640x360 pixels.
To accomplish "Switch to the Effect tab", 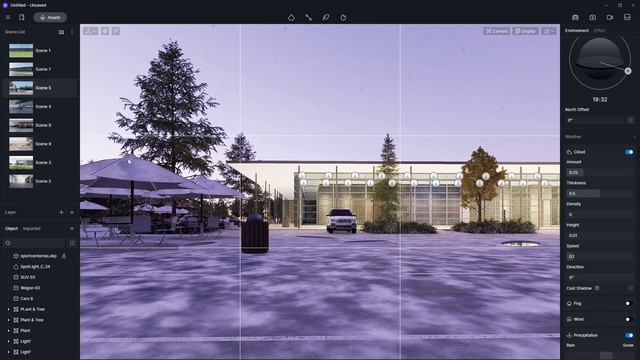I will pyautogui.click(x=600, y=31).
